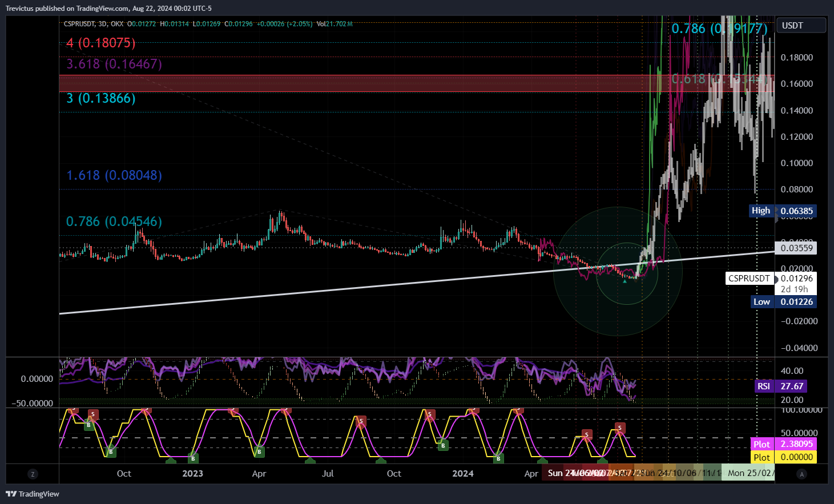Click the Jul time axis label
The width and height of the screenshot is (834, 504).
pos(328,474)
